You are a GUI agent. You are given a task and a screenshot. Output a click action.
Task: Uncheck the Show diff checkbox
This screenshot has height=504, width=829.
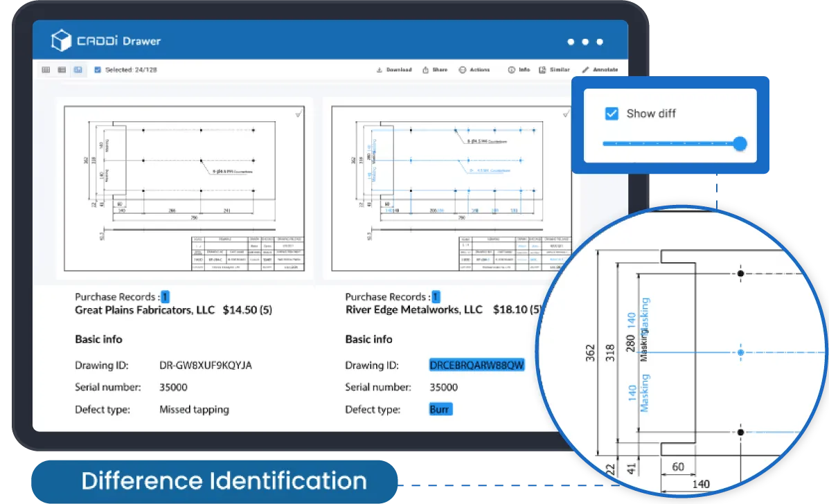click(x=612, y=114)
